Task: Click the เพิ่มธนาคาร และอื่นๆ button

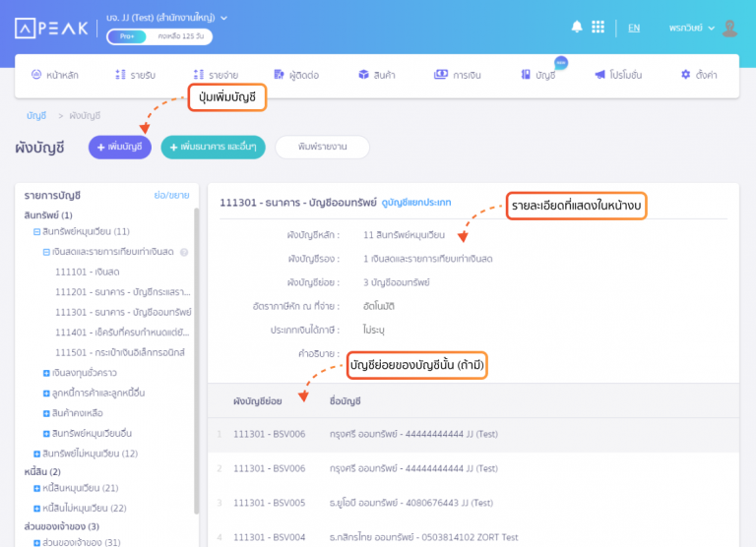Action: (x=213, y=147)
